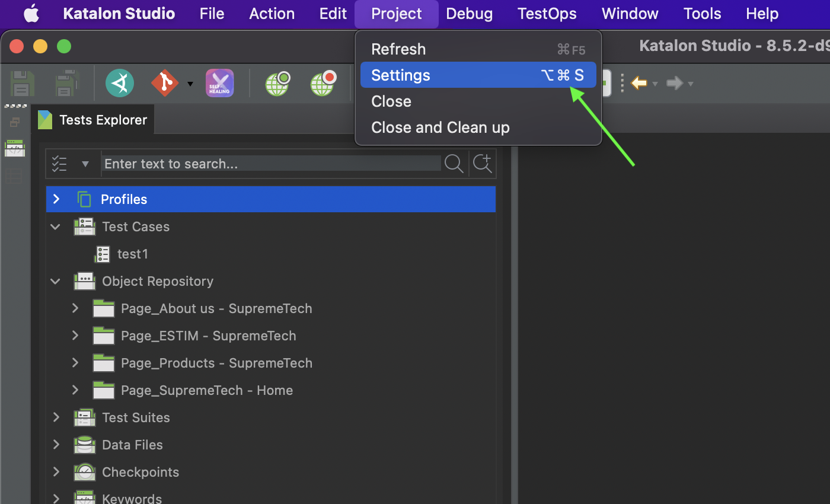Open the back arrow history dropdown

click(655, 84)
